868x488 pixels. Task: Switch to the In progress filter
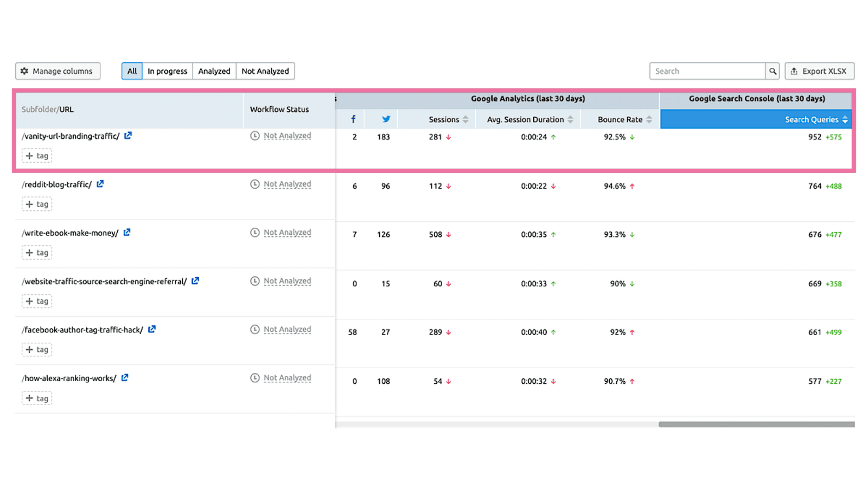[167, 70]
